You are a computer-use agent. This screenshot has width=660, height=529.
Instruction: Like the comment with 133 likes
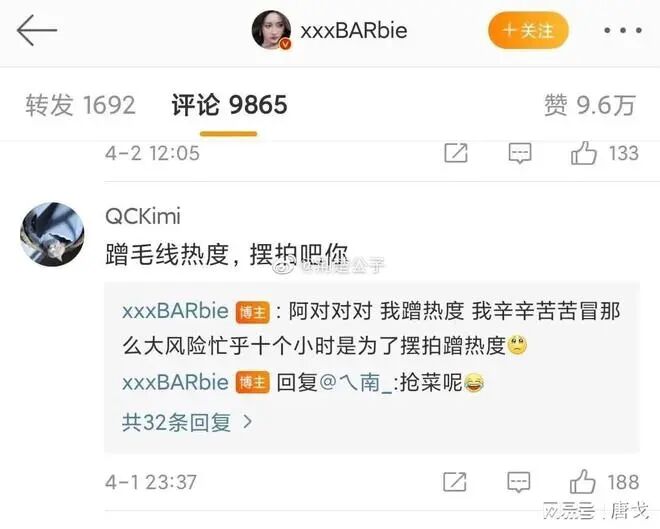click(x=584, y=152)
